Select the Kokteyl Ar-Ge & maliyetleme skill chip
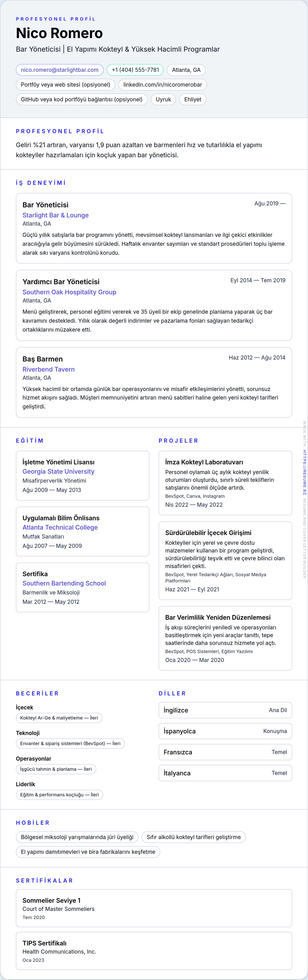This screenshot has height=980, width=308. [x=59, y=718]
